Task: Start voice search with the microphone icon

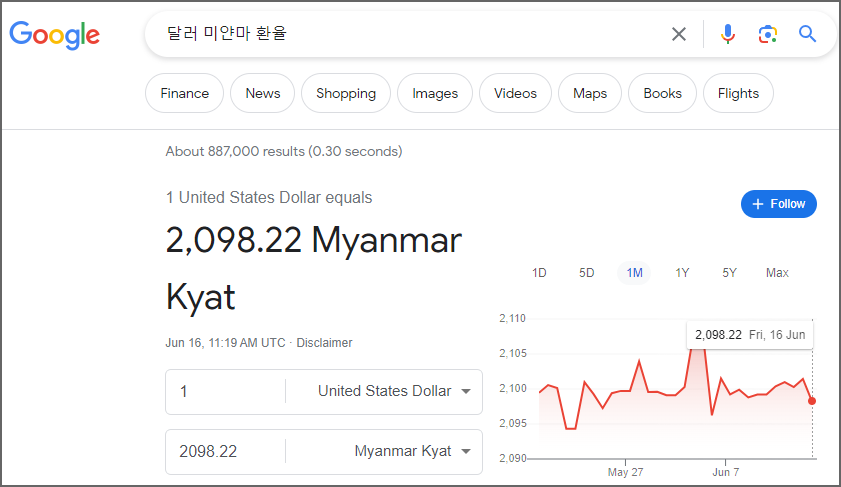Action: [x=727, y=34]
